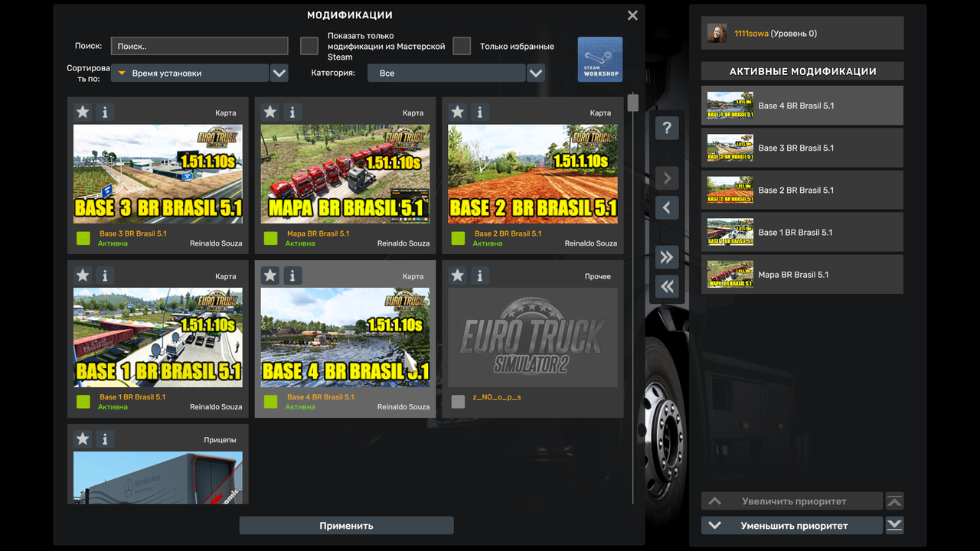Click the Euro Truck Simulator 2 placeholder thumbnail

click(533, 337)
